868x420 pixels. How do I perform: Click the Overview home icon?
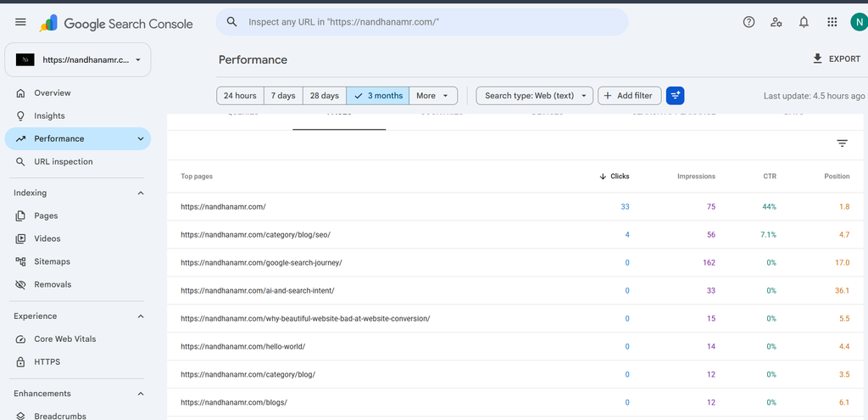point(20,93)
